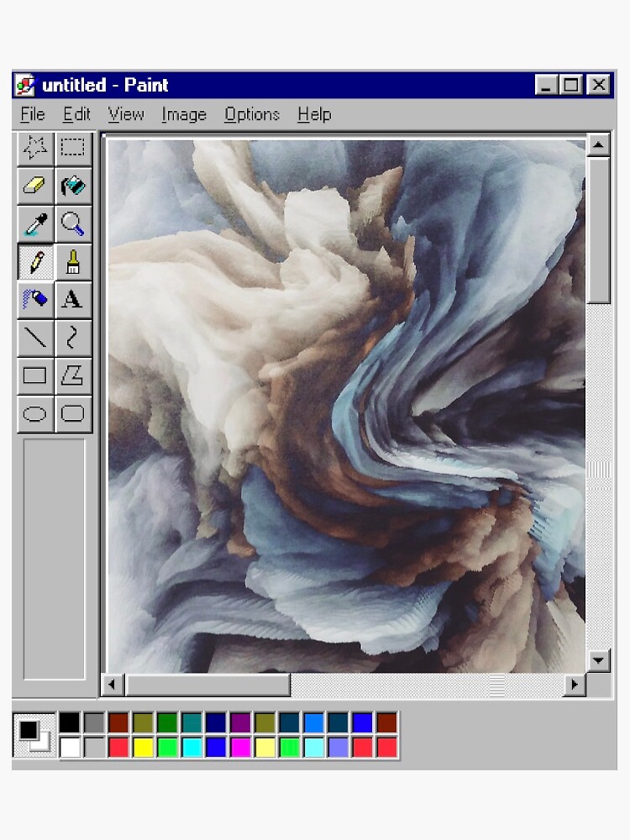Screen dimensions: 630x840
Task: Click the vertical scrollbar thumb
Action: tap(598, 230)
